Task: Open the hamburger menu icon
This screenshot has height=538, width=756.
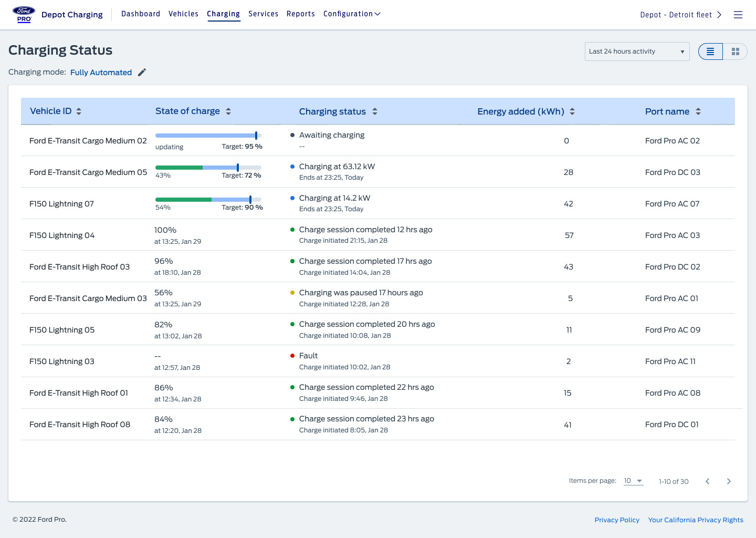Action: click(738, 15)
